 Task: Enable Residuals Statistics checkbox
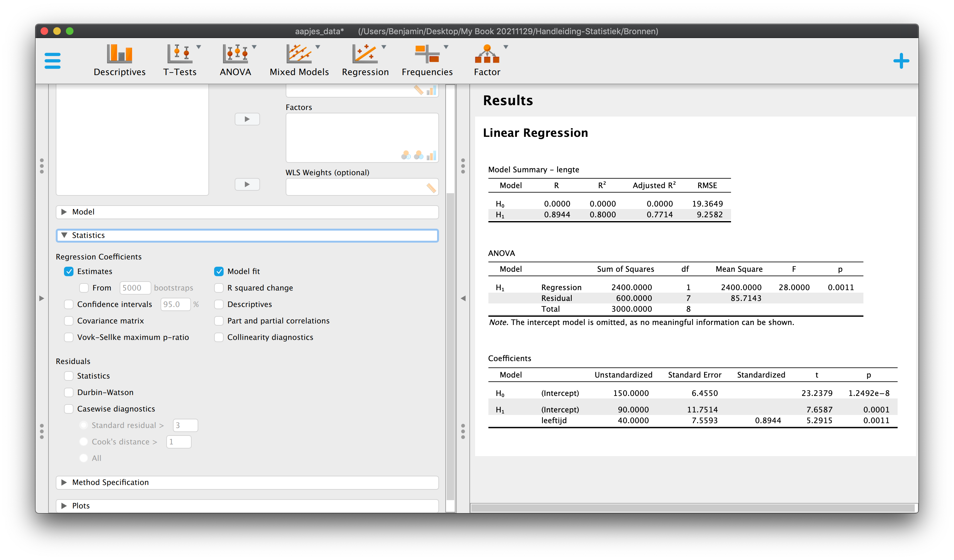pos(68,376)
